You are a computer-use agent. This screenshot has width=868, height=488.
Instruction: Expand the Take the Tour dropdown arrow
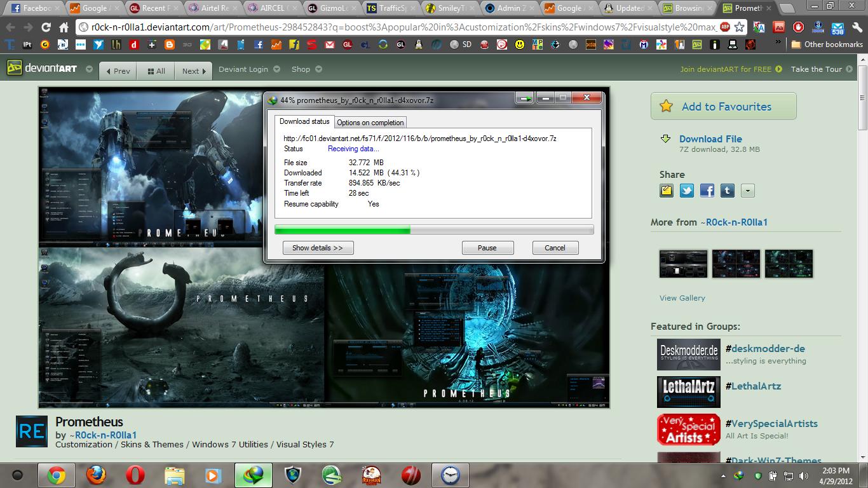pos(851,69)
